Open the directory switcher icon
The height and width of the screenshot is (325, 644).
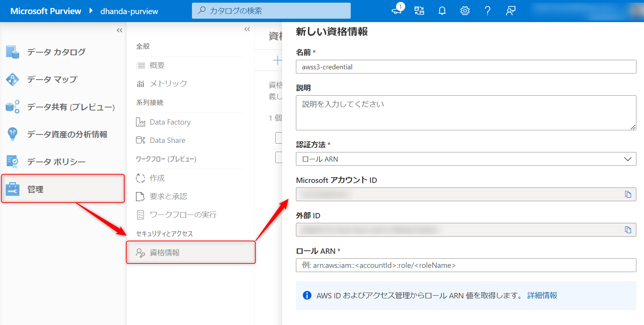click(x=419, y=11)
